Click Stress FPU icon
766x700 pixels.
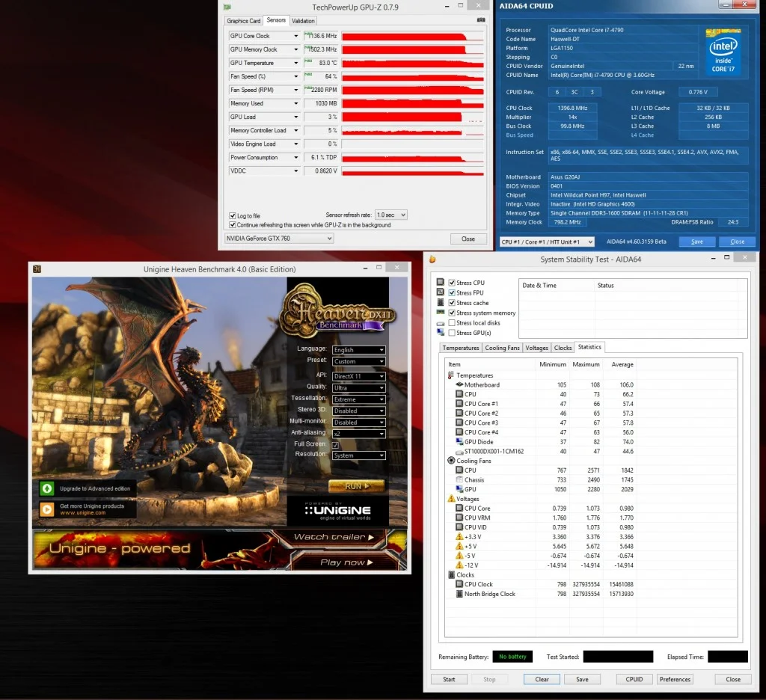(x=440, y=292)
